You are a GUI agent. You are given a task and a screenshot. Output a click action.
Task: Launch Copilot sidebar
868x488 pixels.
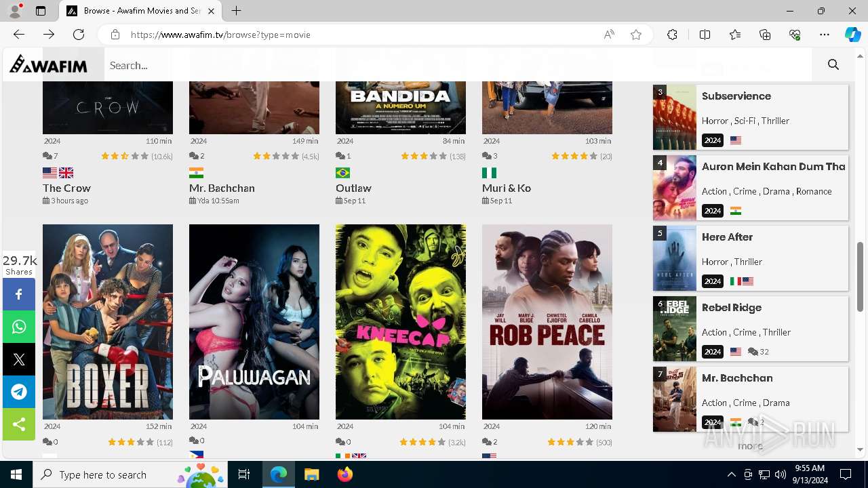tap(853, 35)
